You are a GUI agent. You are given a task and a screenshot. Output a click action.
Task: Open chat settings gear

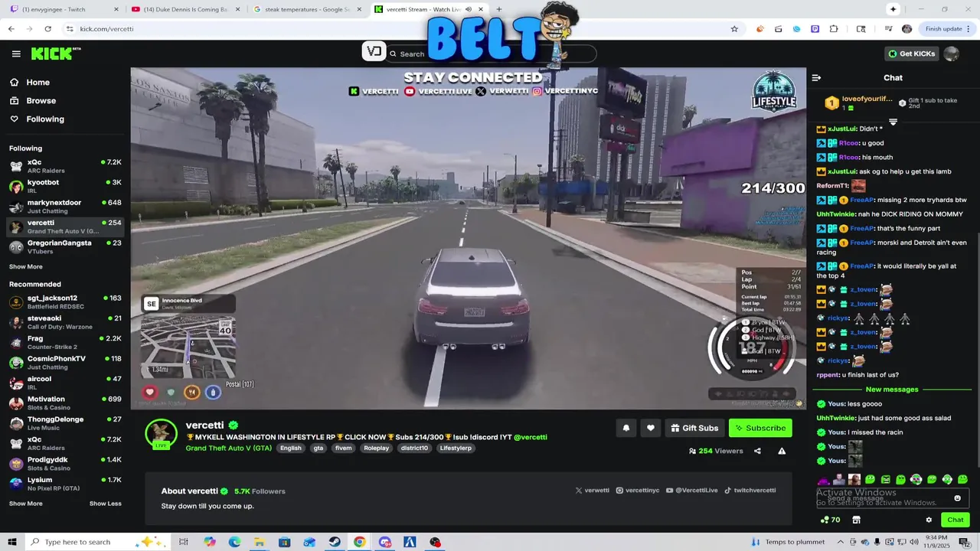pyautogui.click(x=929, y=520)
